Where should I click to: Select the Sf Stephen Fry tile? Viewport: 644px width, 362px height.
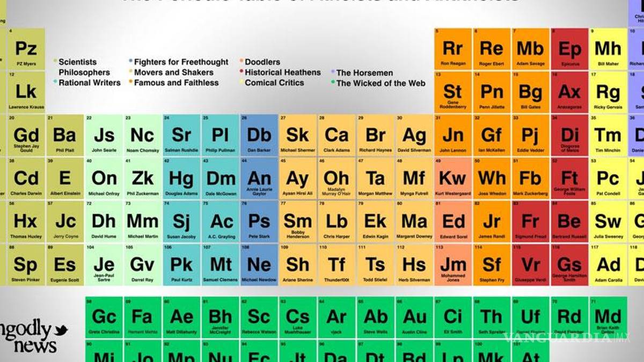point(491,265)
